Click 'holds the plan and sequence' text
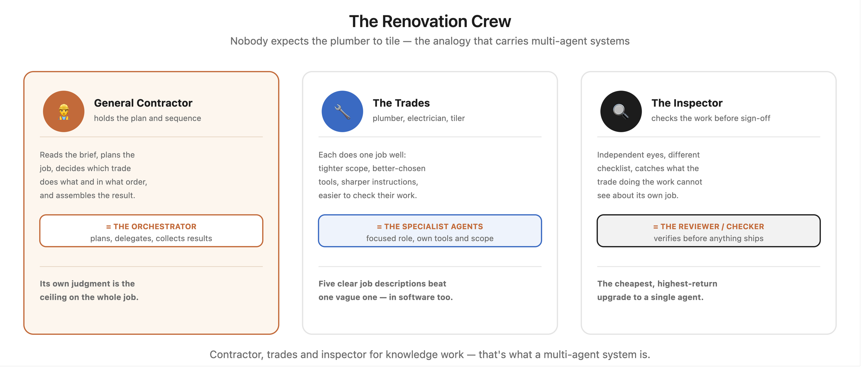 coord(147,118)
